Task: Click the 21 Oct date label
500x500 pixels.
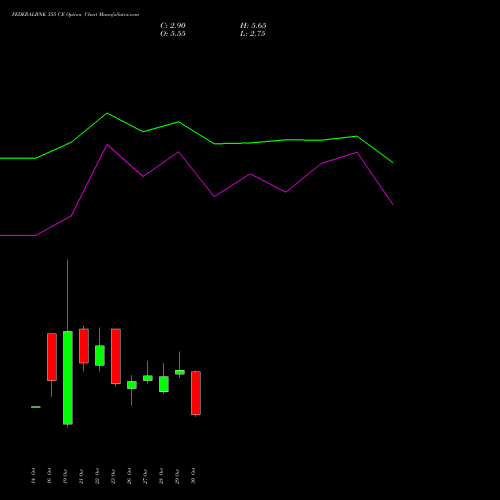Action: point(81,476)
